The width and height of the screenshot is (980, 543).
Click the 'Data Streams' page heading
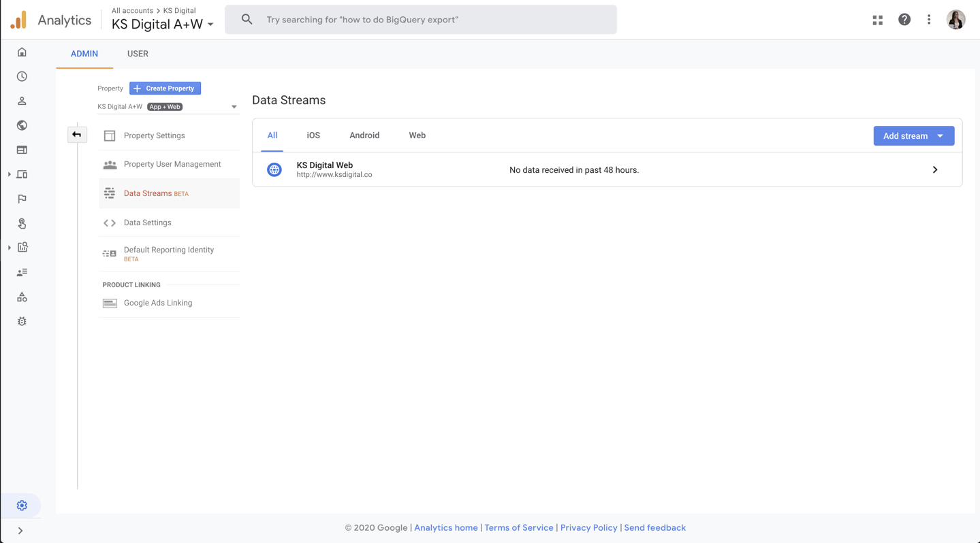click(x=289, y=100)
